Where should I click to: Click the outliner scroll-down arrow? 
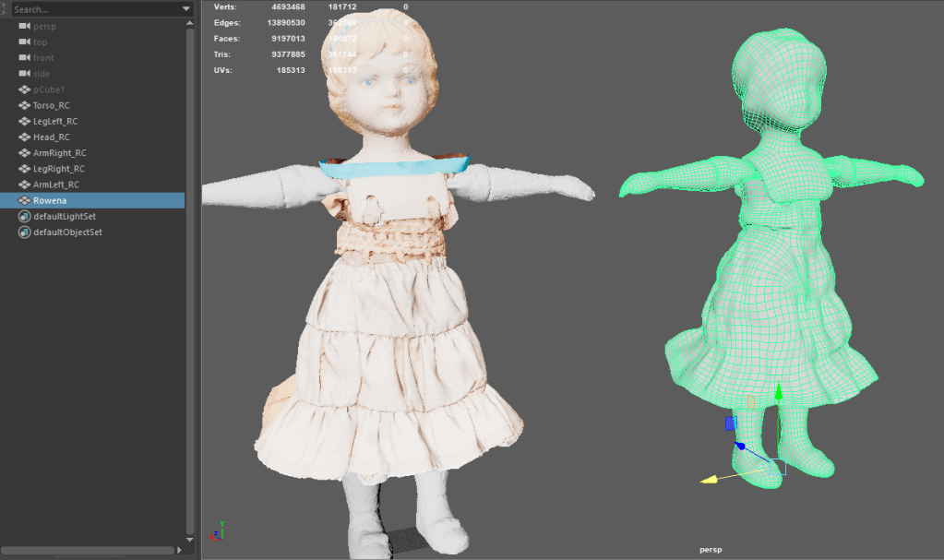click(191, 539)
